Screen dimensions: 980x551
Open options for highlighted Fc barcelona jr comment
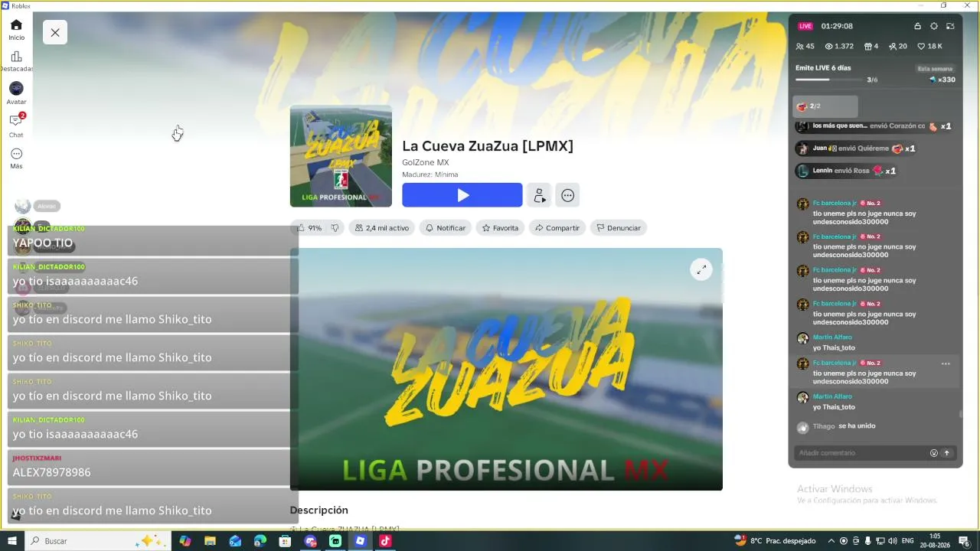(x=946, y=364)
